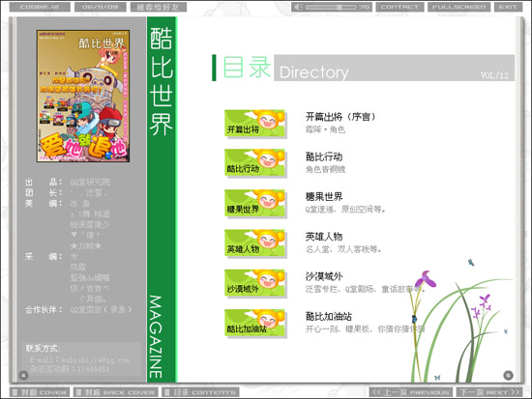Go to 上一页 PREVIOUS page

pyautogui.click(x=411, y=392)
